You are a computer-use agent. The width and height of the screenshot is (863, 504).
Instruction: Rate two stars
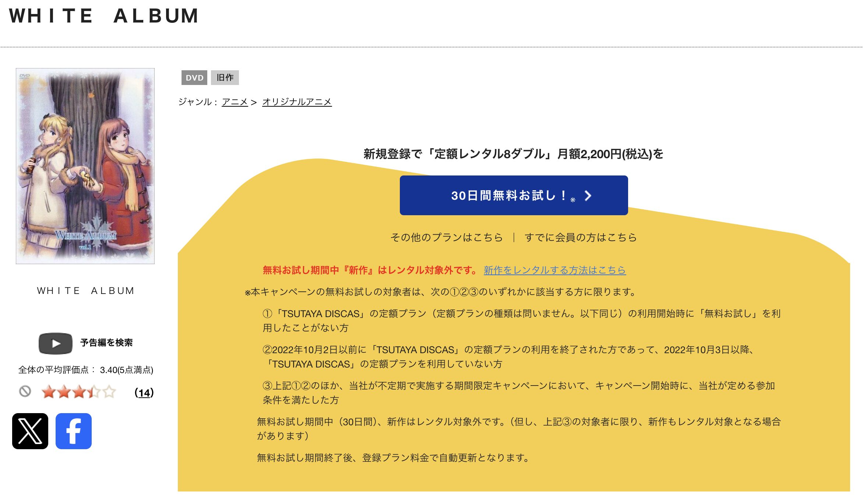(64, 392)
